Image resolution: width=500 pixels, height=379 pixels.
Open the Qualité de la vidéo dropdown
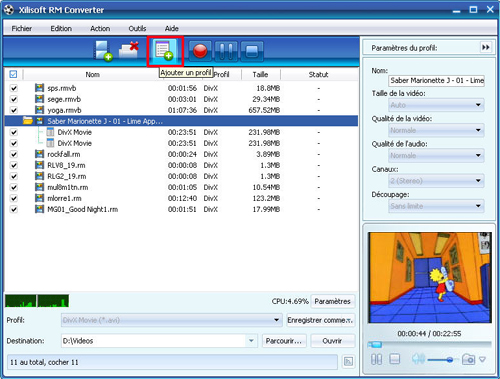coord(436,130)
